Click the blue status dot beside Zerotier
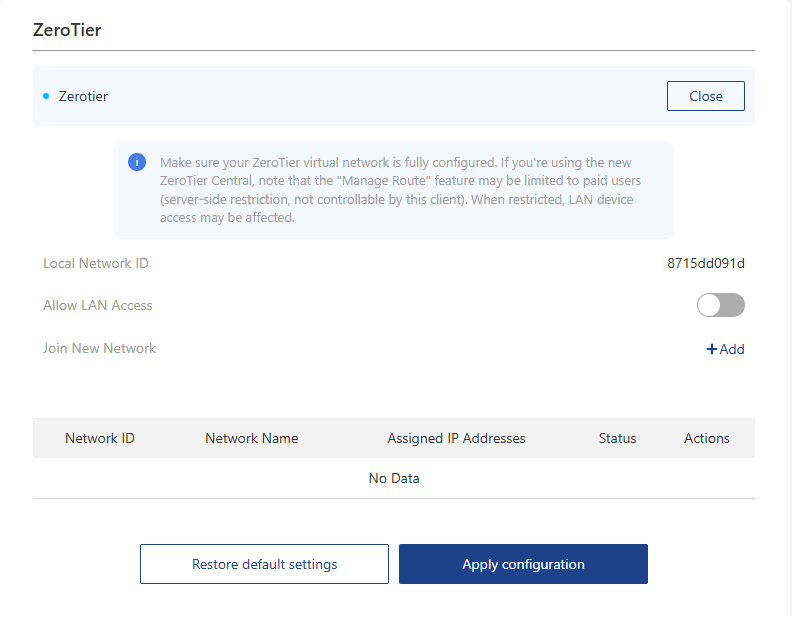792x617 pixels. tap(46, 96)
